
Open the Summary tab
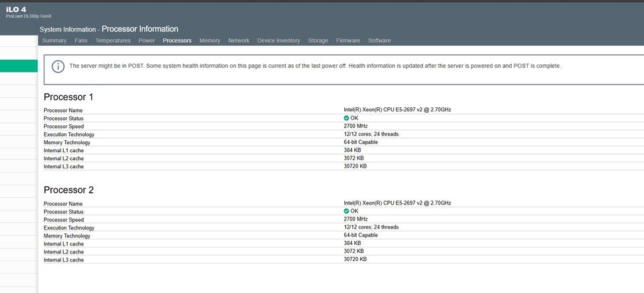point(54,41)
